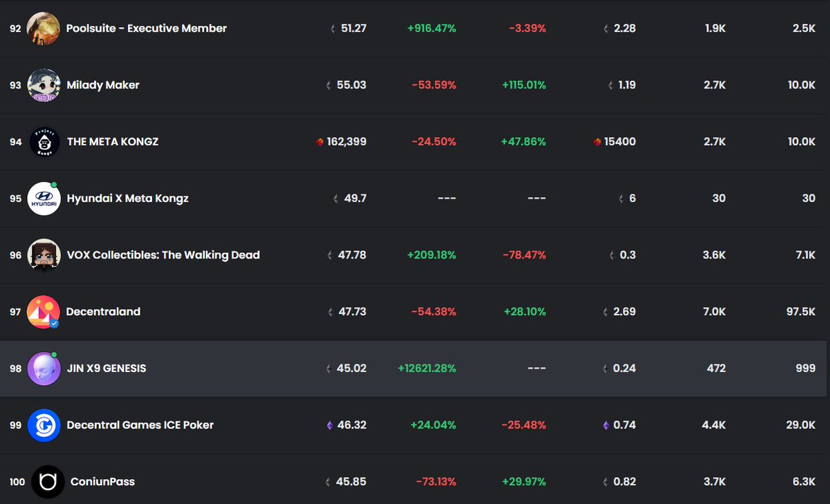Click ICE Poker change +24.04%

(433, 425)
